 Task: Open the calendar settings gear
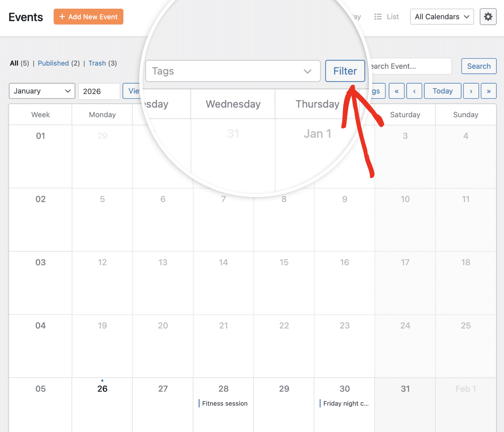488,17
